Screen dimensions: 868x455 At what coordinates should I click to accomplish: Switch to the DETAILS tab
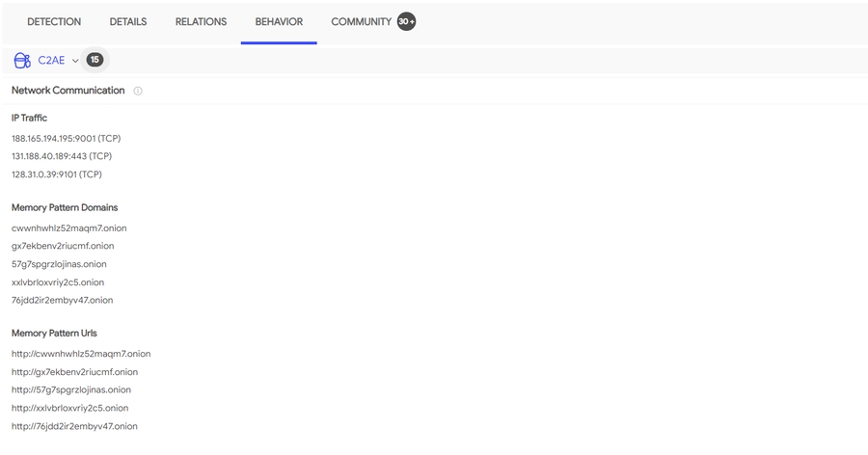pyautogui.click(x=128, y=21)
